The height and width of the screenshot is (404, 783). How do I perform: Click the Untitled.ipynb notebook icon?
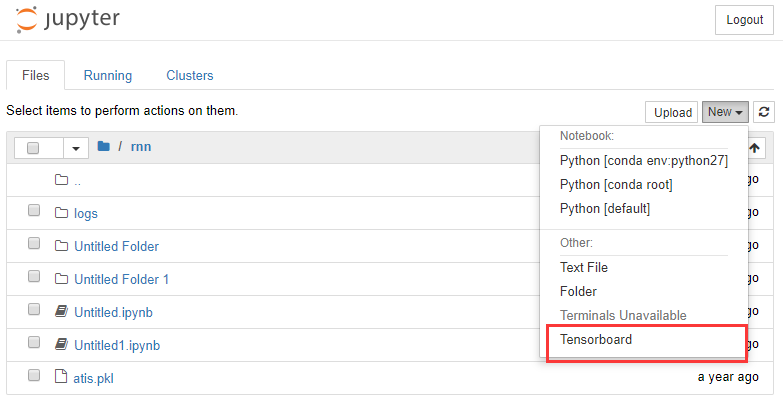[61, 312]
